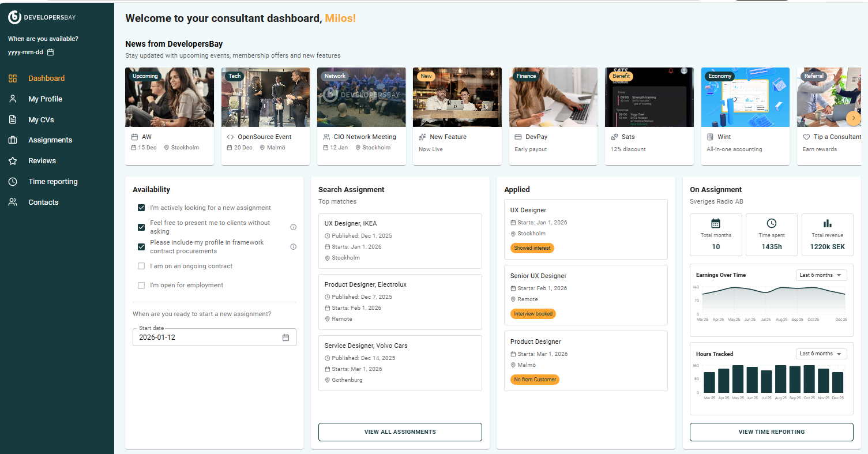Click the orange next arrow on news carousel
The height and width of the screenshot is (454, 868).
[854, 118]
